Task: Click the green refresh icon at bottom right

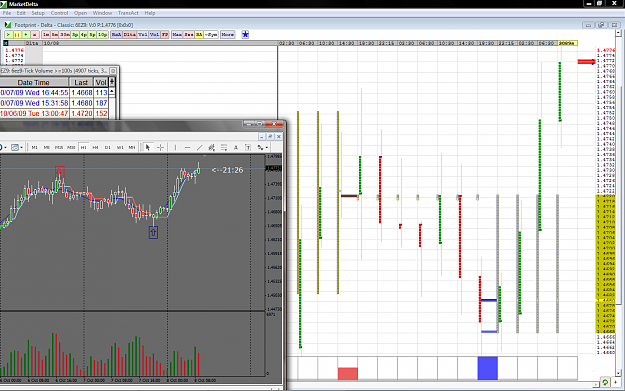Action: pyautogui.click(x=605, y=382)
